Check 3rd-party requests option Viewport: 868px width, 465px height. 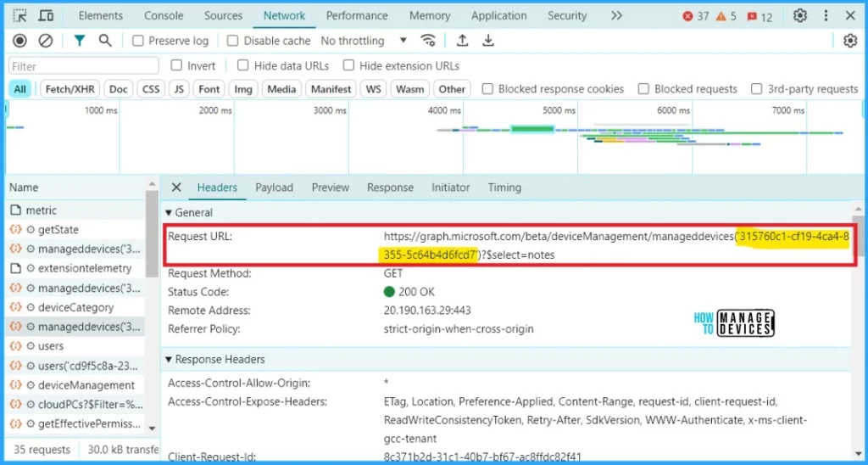pos(756,89)
